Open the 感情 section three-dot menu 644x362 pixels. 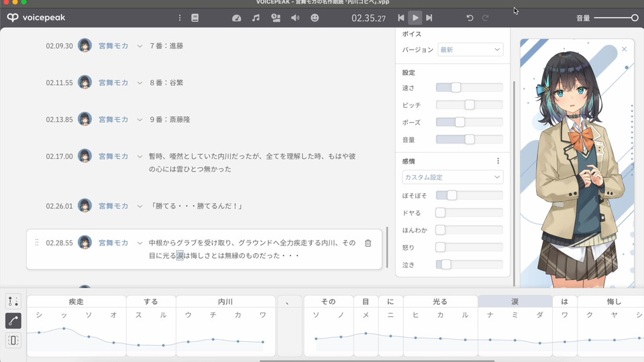click(x=498, y=161)
